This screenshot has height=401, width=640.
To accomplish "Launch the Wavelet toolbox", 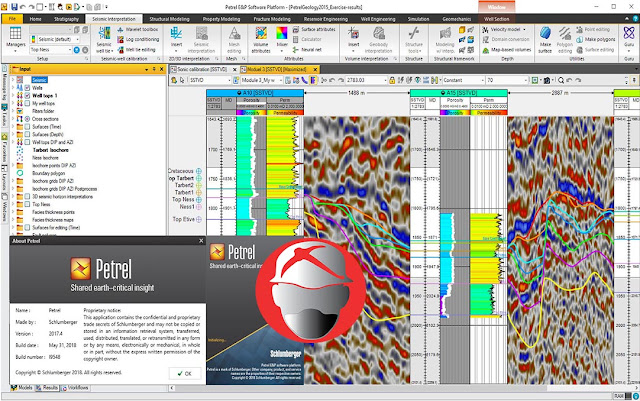I will pos(138,30).
